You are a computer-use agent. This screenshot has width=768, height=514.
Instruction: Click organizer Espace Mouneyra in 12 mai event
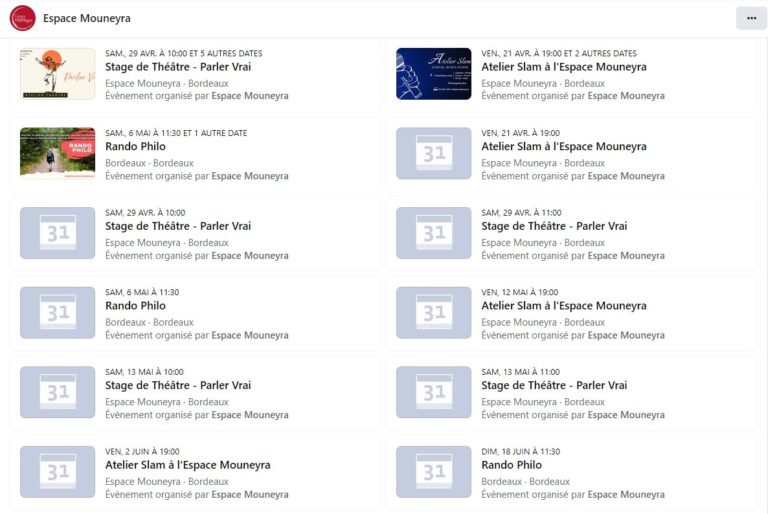tap(626, 335)
